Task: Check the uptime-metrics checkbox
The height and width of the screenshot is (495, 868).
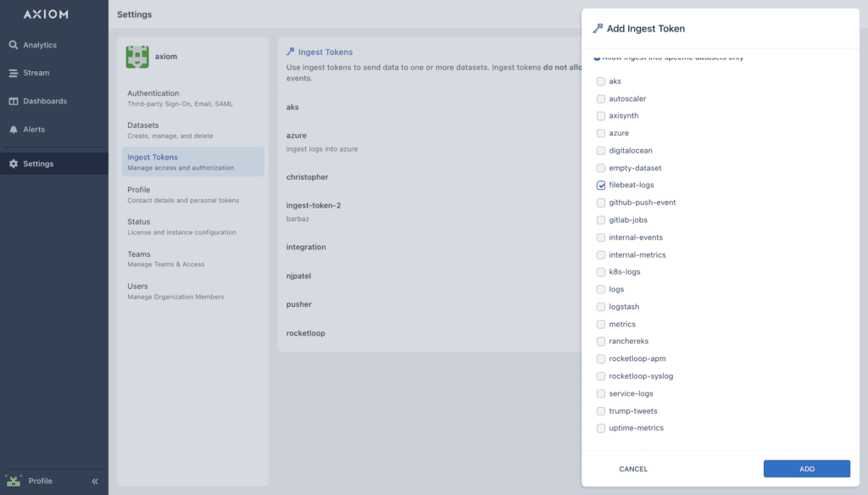Action: [601, 428]
